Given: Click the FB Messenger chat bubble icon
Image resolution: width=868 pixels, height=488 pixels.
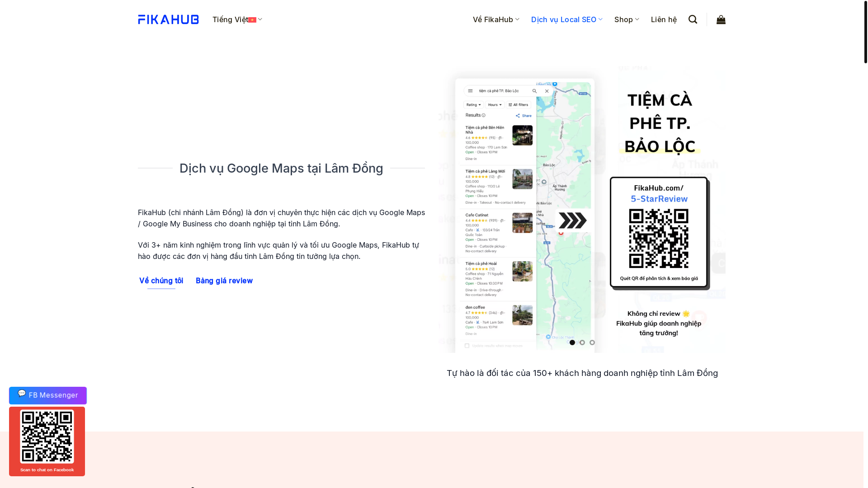Looking at the screenshot, I should click(x=22, y=394).
